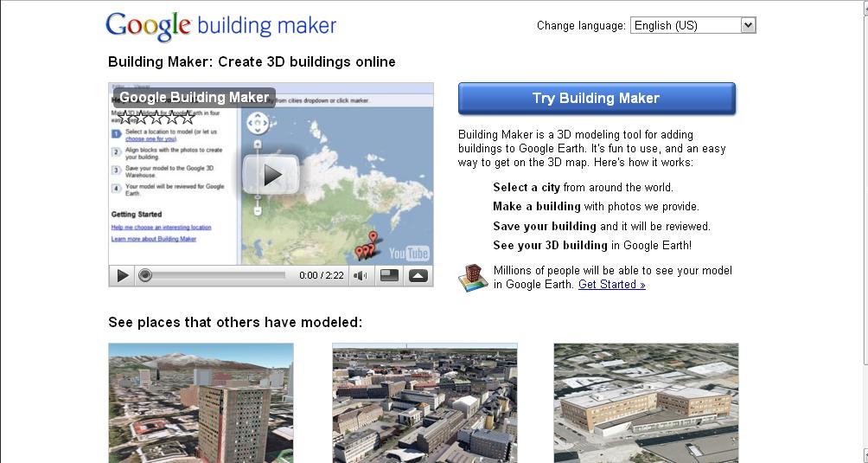This screenshot has height=463, width=868.
Task: Click the star rating on video
Action: pyautogui.click(x=157, y=118)
